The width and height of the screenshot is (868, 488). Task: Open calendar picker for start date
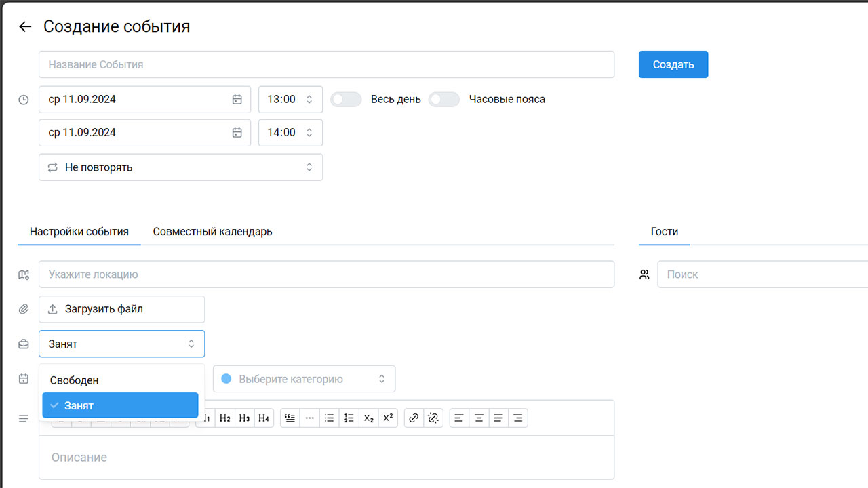coord(237,100)
